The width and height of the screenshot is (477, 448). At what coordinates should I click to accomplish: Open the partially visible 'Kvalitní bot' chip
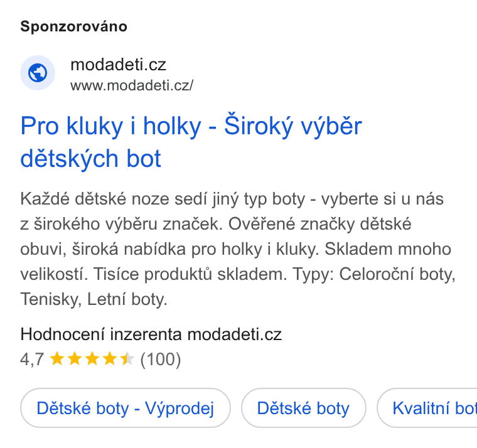point(427,408)
